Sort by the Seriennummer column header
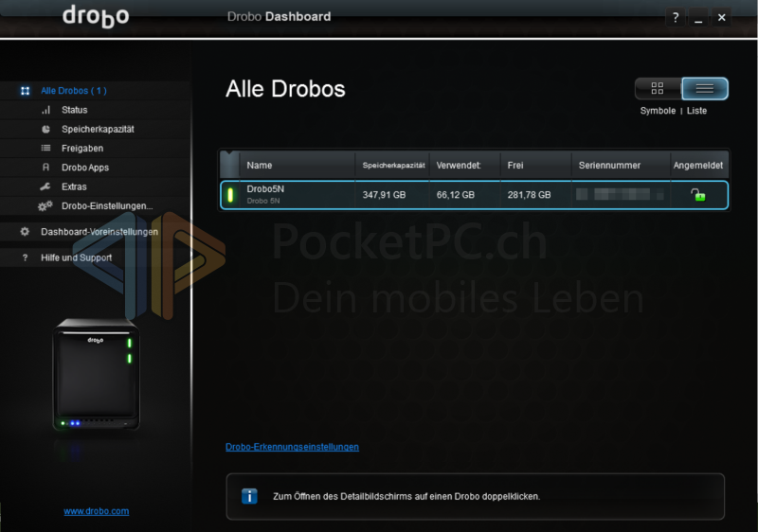Viewport: 758px width, 532px height. point(621,165)
